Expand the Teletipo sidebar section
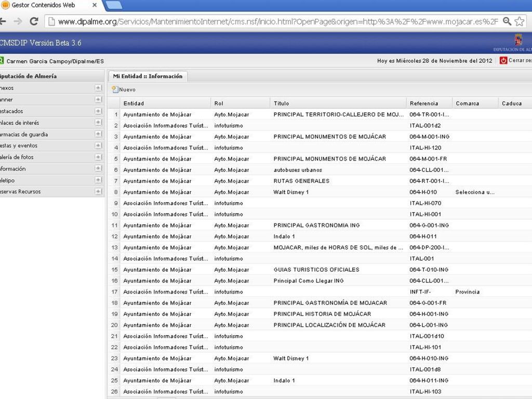Viewport: 532px width, 399px height. 98,180
